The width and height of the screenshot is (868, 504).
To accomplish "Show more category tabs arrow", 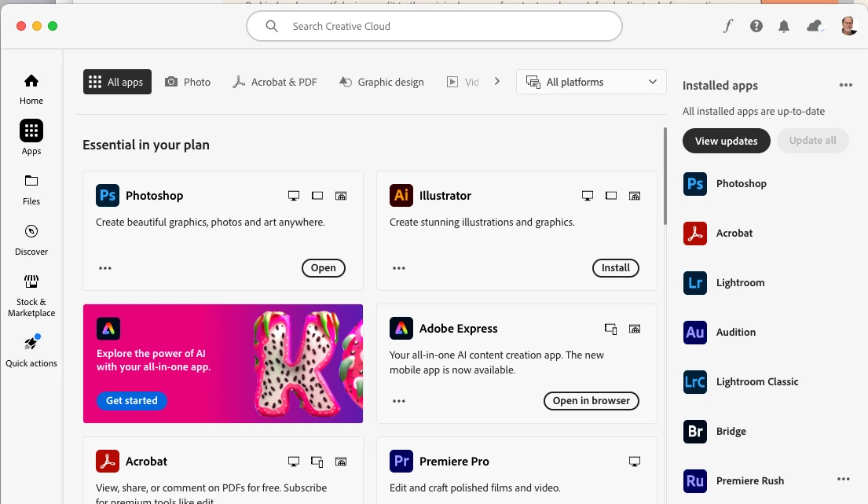I will (x=497, y=82).
